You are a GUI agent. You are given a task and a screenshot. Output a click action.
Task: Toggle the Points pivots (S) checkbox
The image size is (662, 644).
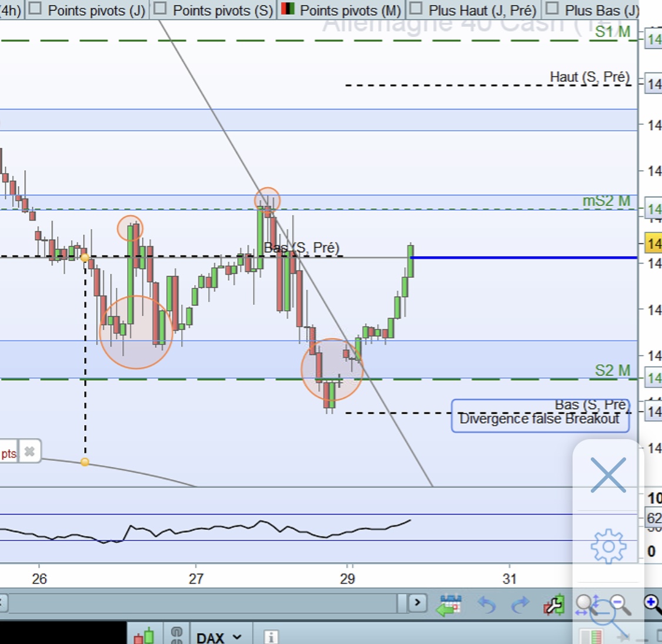click(161, 8)
